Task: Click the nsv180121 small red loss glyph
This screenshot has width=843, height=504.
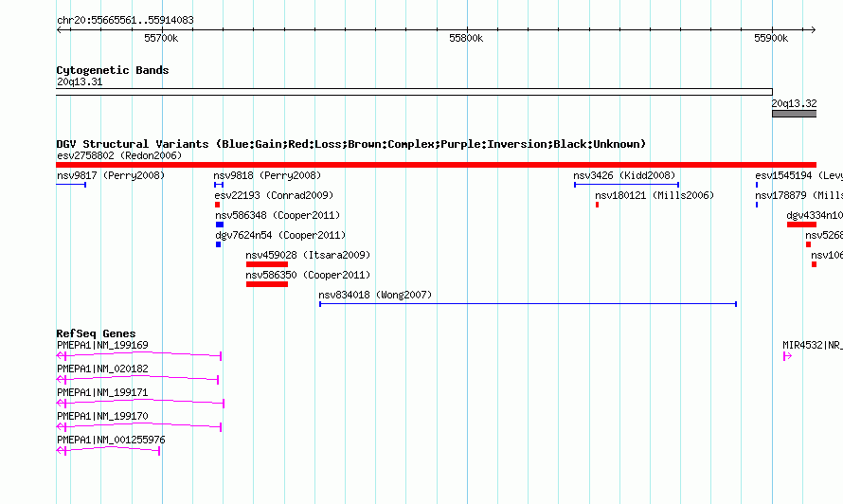Action: 598,205
